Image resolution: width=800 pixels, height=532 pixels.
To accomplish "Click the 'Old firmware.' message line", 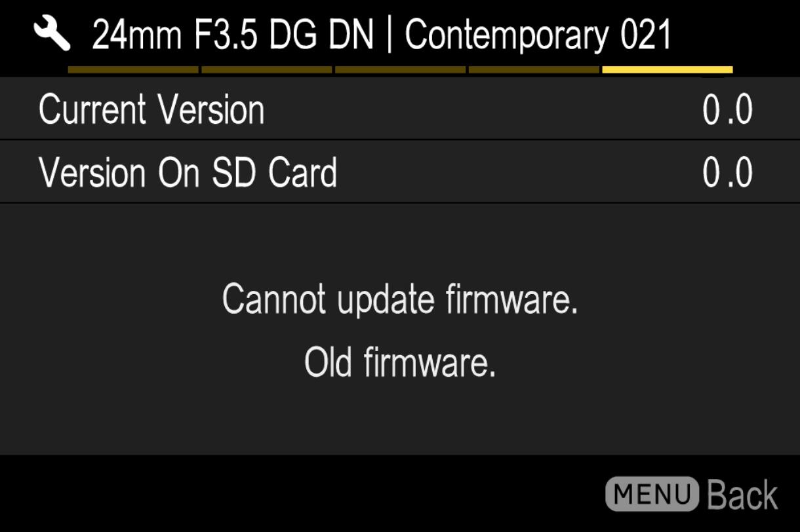I will (x=400, y=362).
